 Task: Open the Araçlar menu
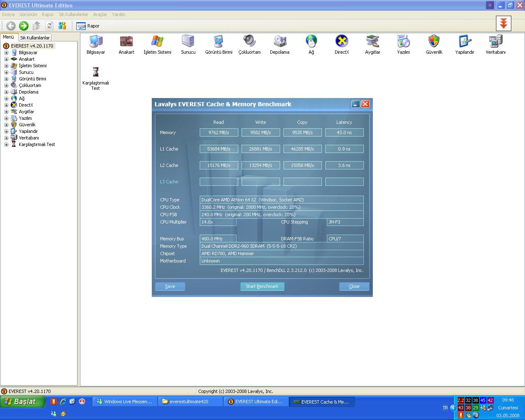coord(100,14)
